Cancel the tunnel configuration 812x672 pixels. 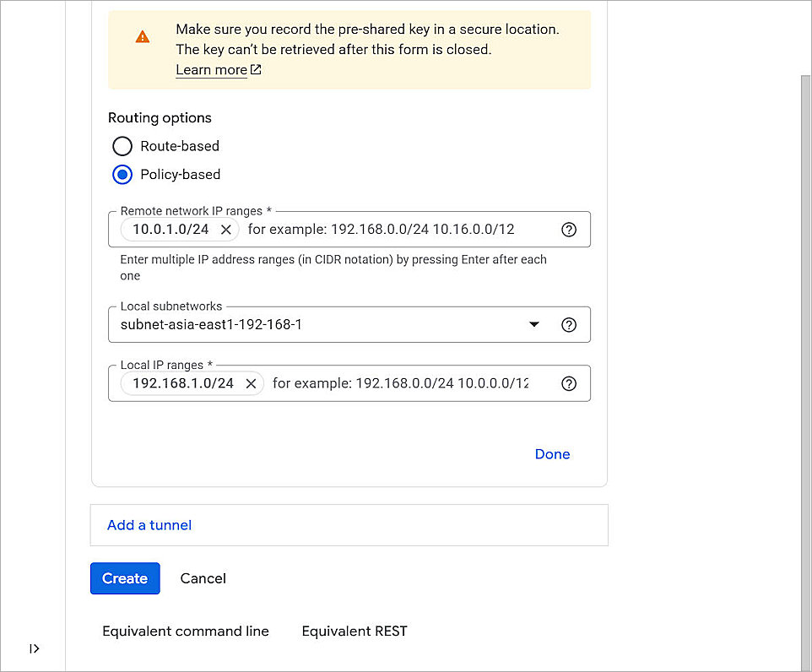point(203,578)
